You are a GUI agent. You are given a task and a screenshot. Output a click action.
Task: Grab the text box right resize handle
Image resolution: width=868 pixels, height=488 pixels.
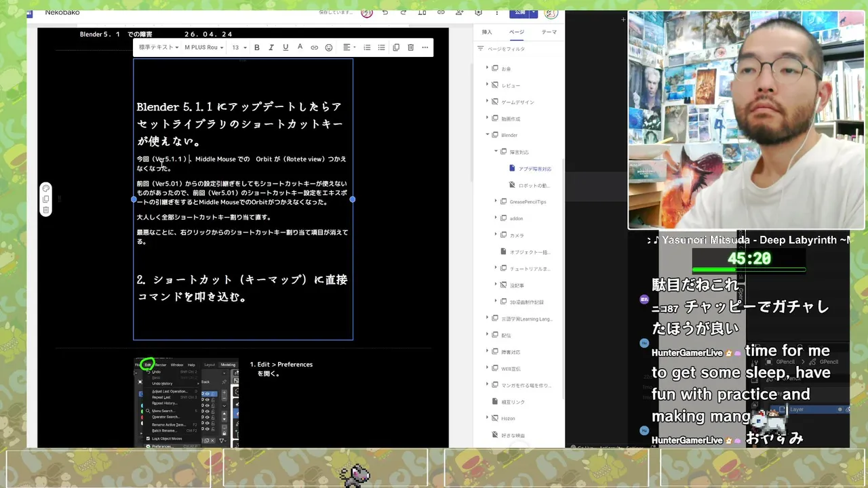click(x=353, y=199)
